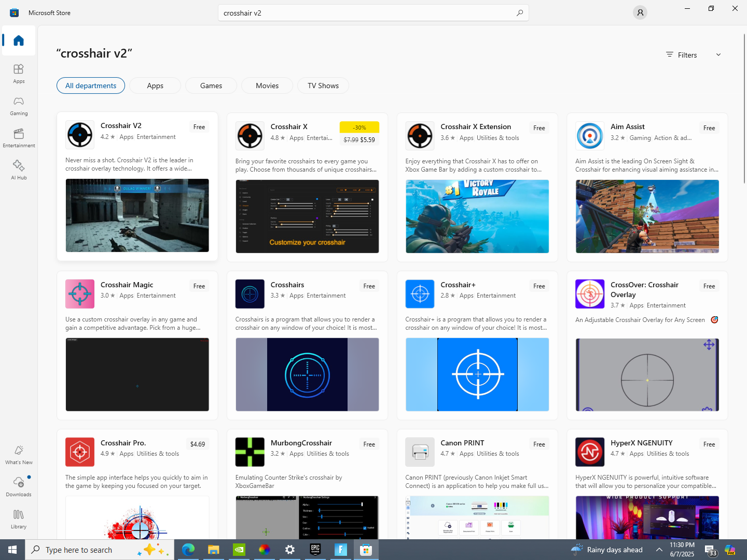Click Free button for Crosshair Magic
This screenshot has width=747, height=560.
199,286
